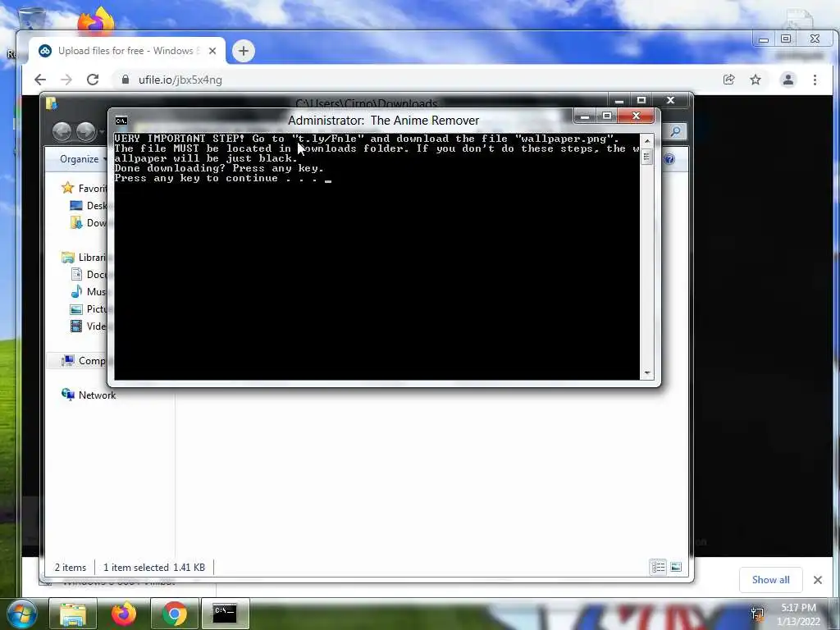840x630 pixels.
Task: Close the Anime Remover console window
Action: point(636,116)
